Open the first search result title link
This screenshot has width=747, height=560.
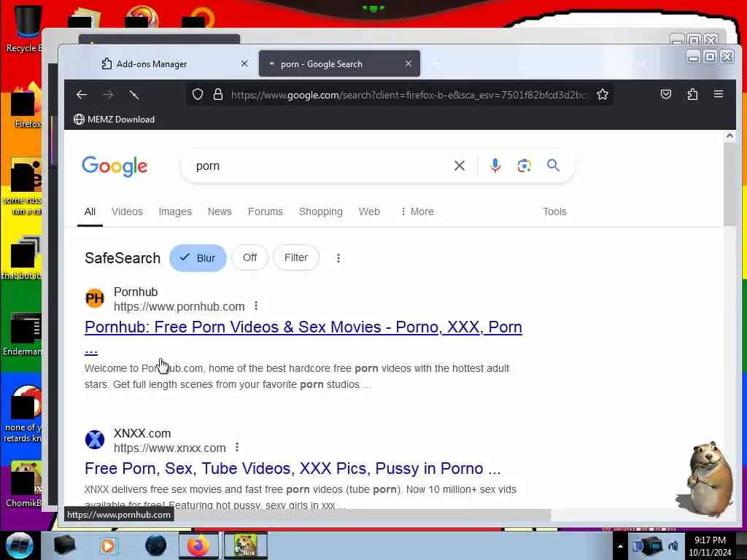[303, 327]
